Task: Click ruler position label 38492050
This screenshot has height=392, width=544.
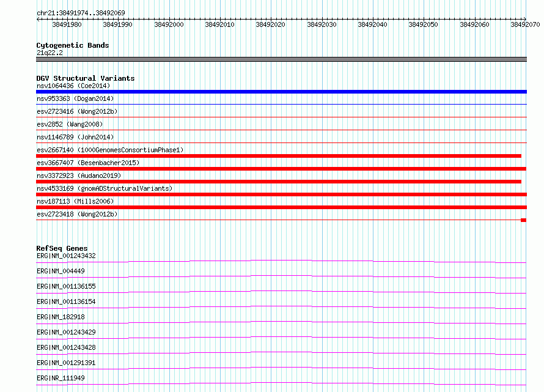Action: pos(423,24)
